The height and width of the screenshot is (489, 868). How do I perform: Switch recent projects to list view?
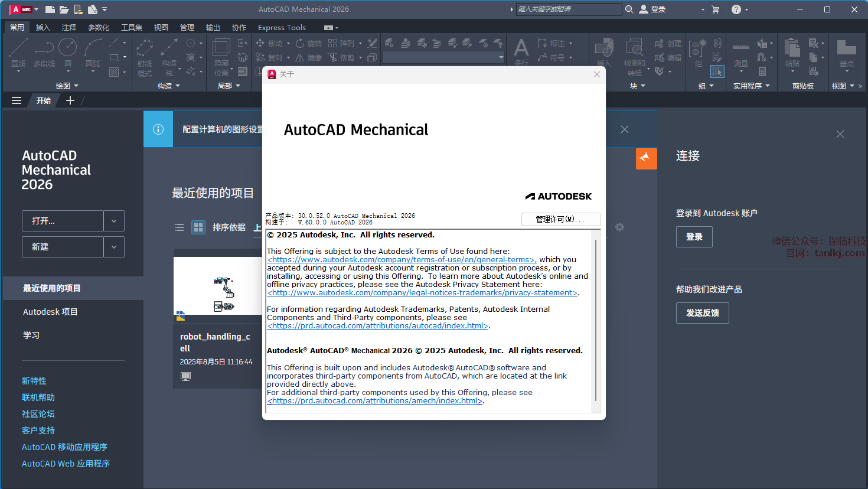(x=180, y=227)
